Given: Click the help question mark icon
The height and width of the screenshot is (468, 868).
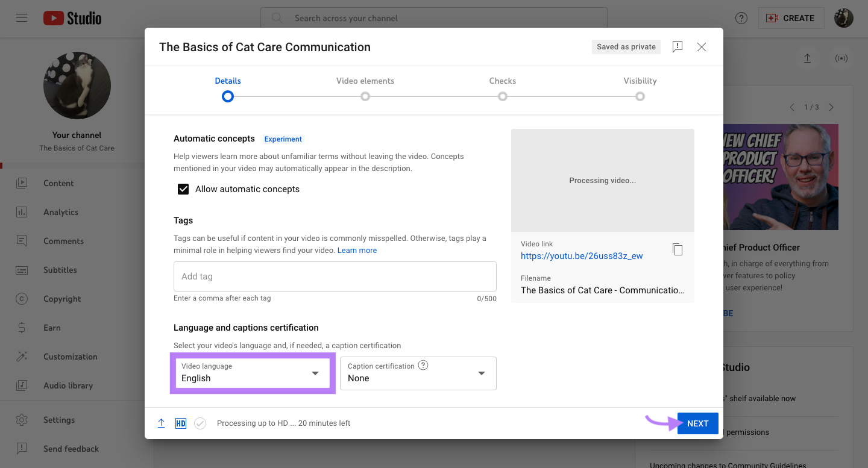Looking at the screenshot, I should coord(741,18).
